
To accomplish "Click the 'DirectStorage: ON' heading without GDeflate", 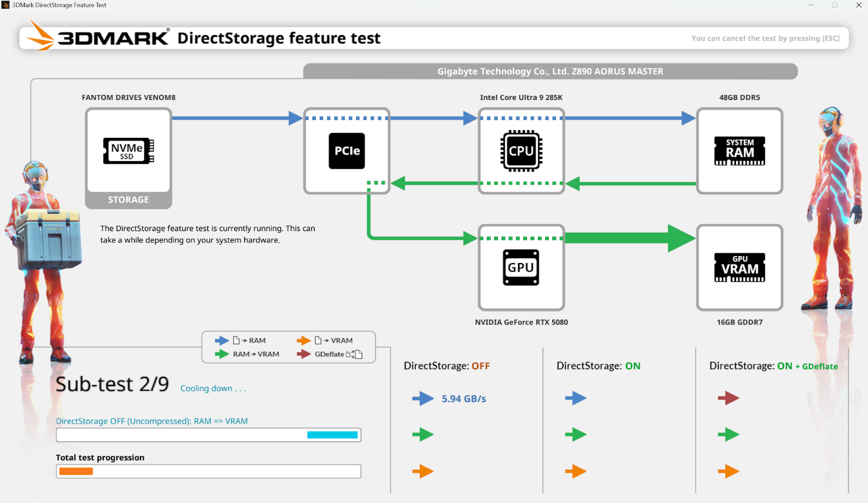I will 598,366.
